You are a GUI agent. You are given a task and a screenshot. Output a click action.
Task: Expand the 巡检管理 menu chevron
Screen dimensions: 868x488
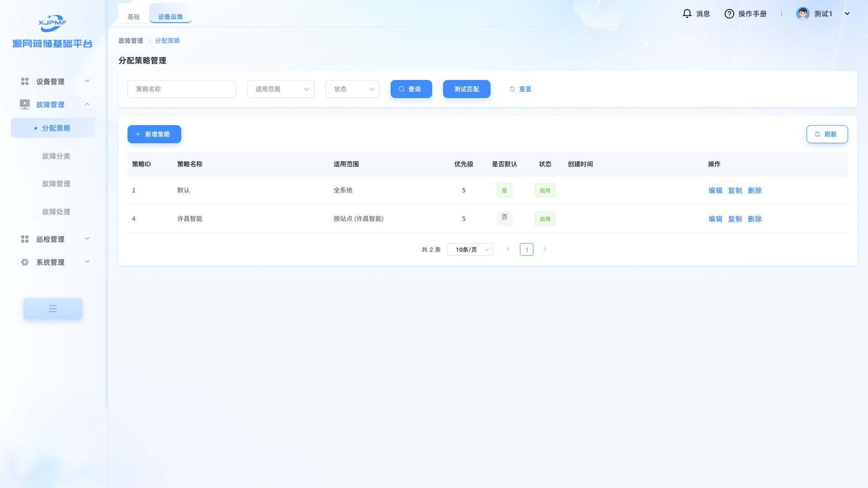pyautogui.click(x=87, y=239)
